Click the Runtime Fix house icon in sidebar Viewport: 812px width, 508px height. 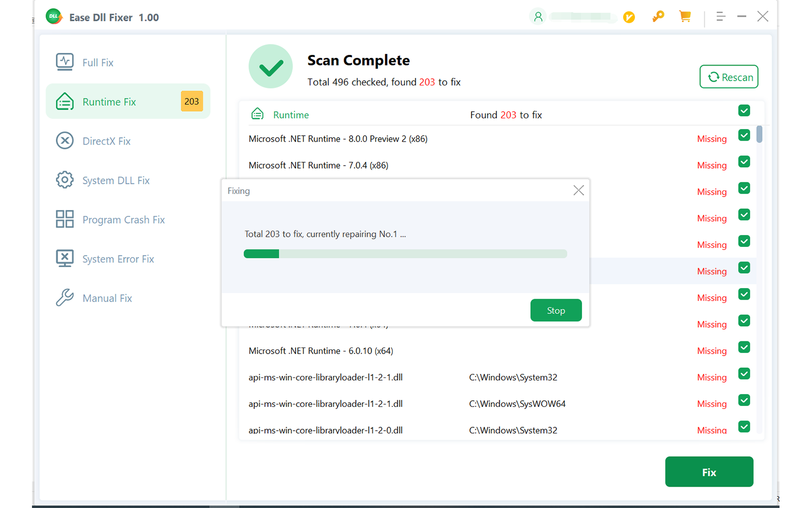click(64, 102)
